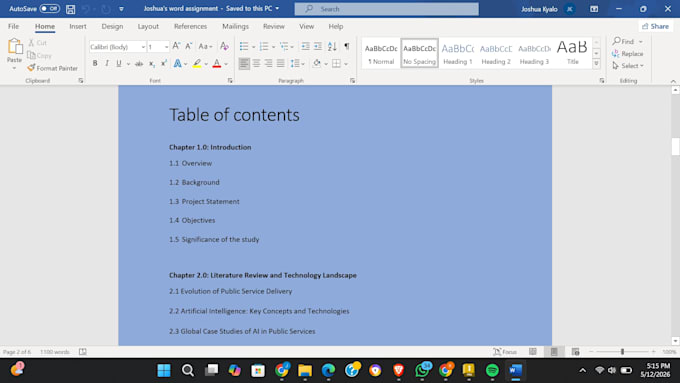Click the Save icon in title bar
The height and width of the screenshot is (383, 680).
[x=70, y=9]
